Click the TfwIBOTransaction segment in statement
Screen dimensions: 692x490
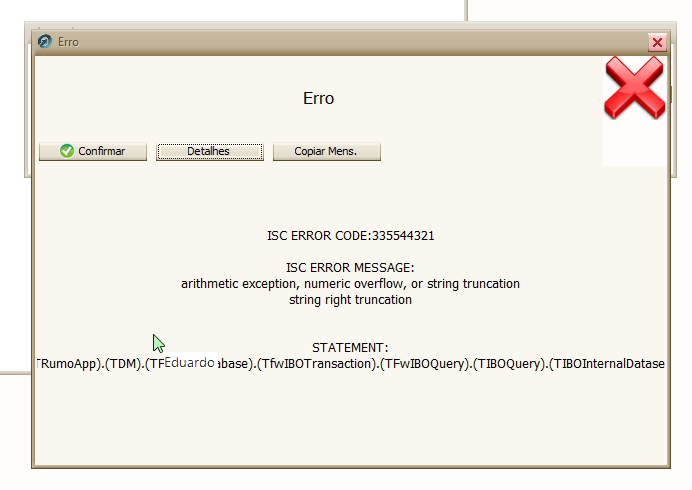316,364
